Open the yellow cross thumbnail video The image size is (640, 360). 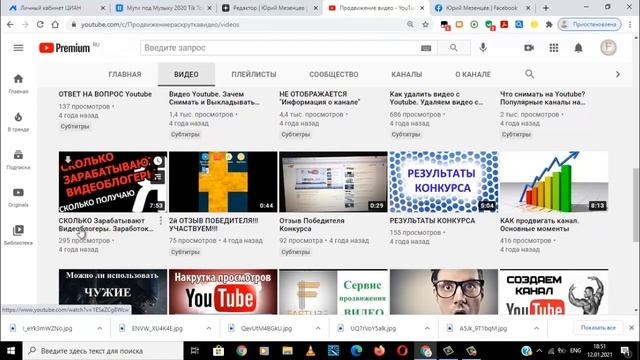coord(223,182)
